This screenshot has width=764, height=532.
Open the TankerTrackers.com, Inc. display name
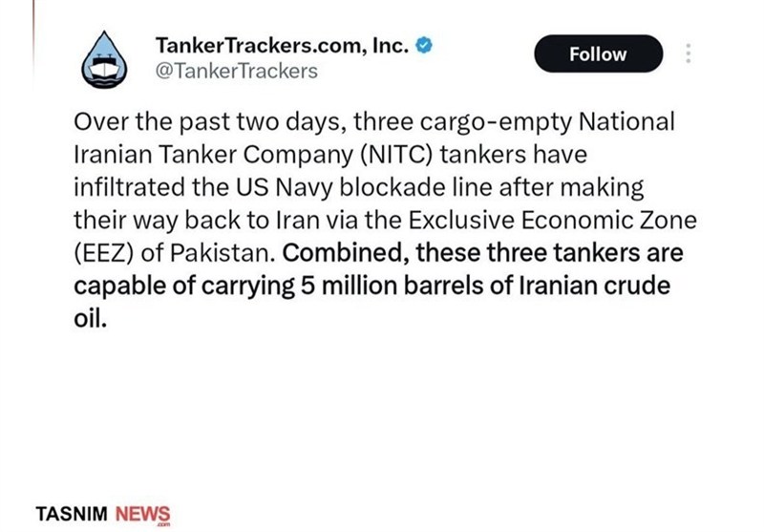pos(282,45)
